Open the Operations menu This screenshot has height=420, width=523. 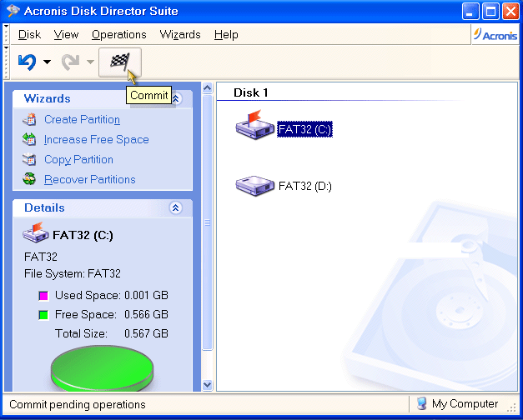click(118, 34)
